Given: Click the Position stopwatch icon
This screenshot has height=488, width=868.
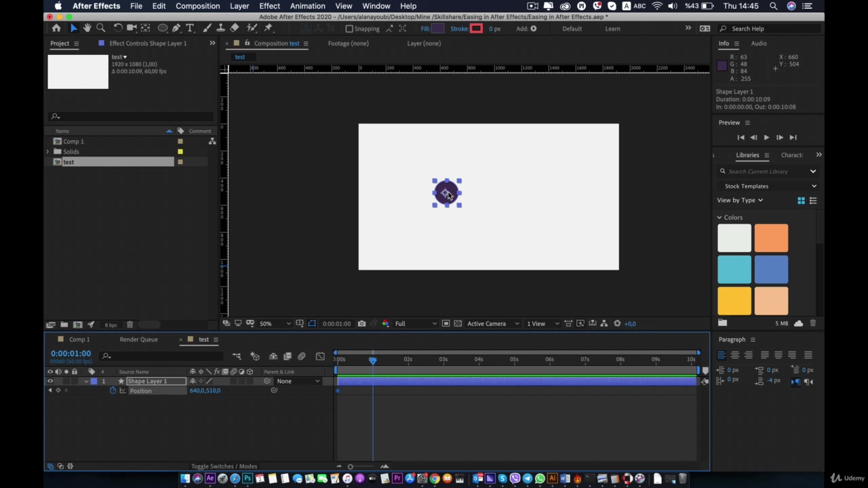Looking at the screenshot, I should [113, 391].
